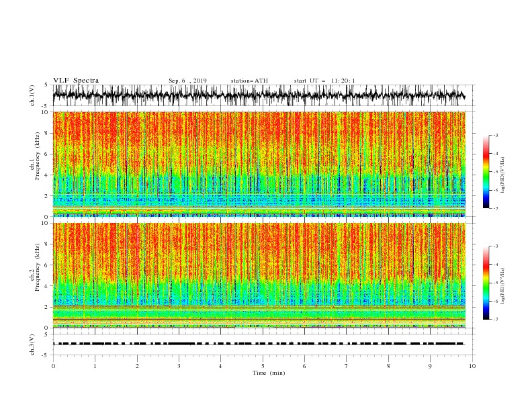Image resolution: width=532 pixels, height=411 pixels.
Task: Click the log(PSD) label beside ch.1 color bar
Action: click(x=503, y=175)
